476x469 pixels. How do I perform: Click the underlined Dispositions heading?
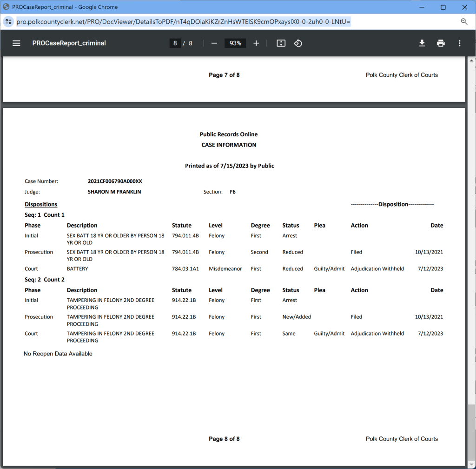[41, 204]
